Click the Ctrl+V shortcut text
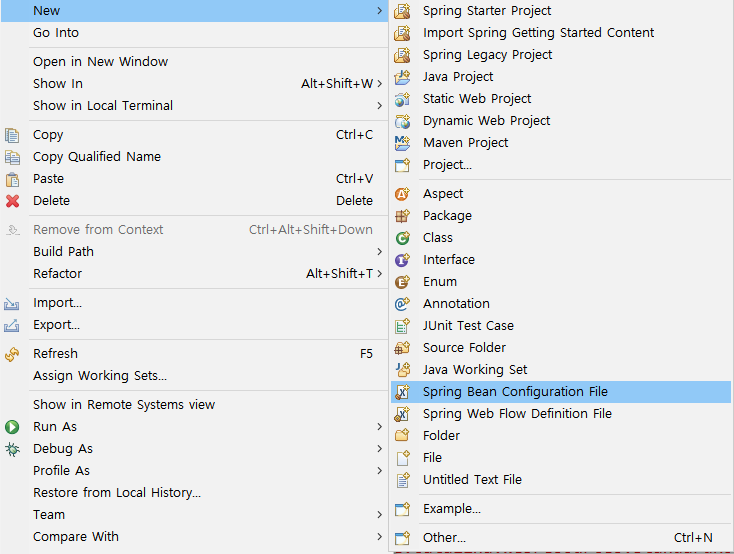The width and height of the screenshot is (734, 554). click(354, 179)
